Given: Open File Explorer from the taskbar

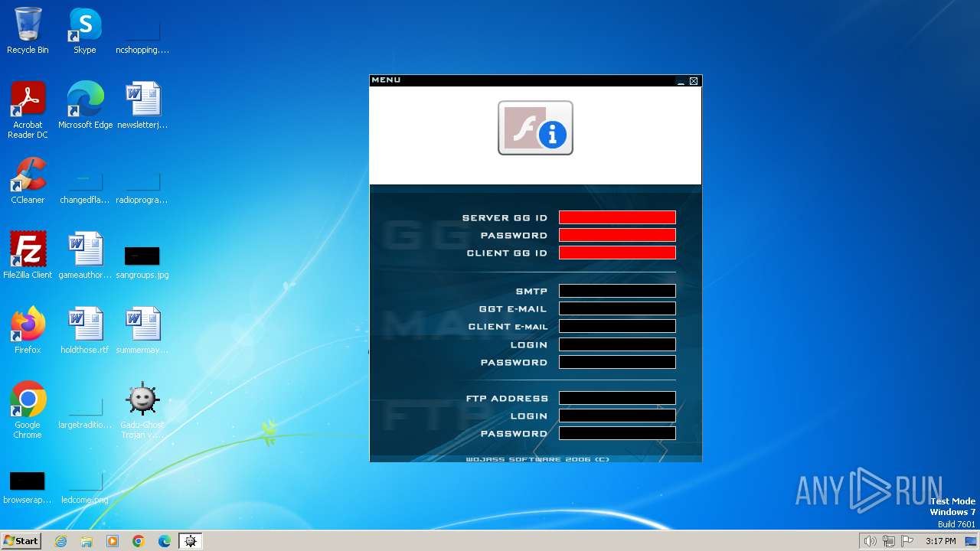Looking at the screenshot, I should pos(87,541).
